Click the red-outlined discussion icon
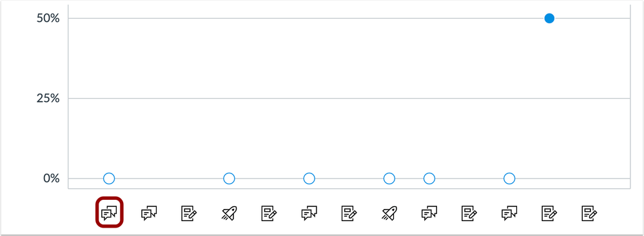The image size is (644, 236). 109,213
